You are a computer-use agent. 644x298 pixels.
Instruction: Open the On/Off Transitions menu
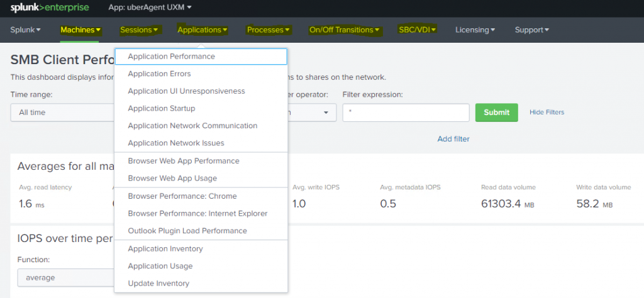345,30
